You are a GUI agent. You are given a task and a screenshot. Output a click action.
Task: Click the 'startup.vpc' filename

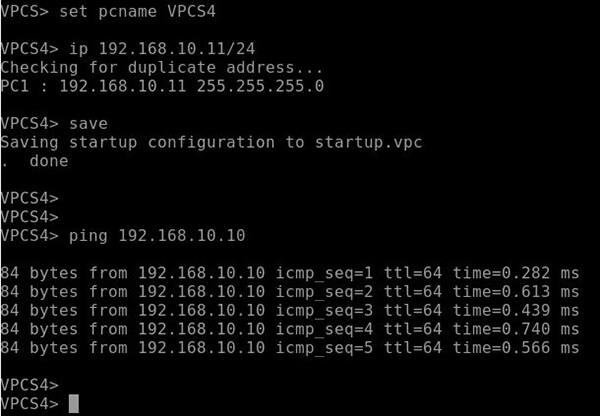coord(372,141)
